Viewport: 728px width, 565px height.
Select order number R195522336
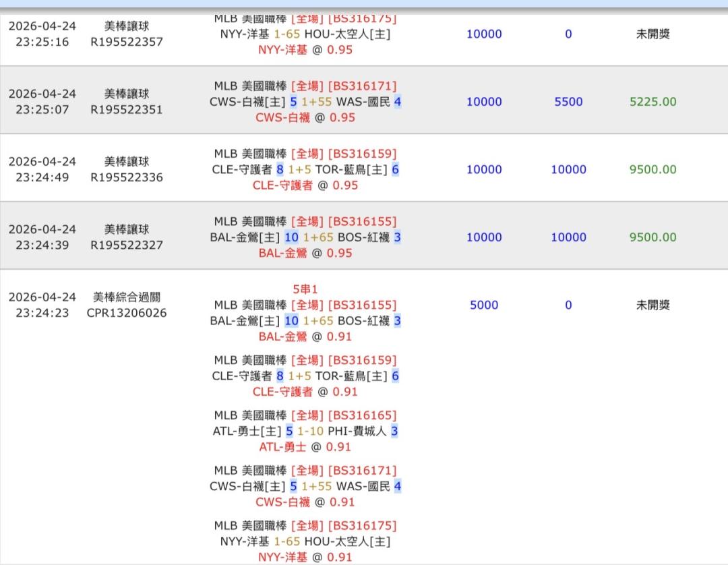(127, 177)
